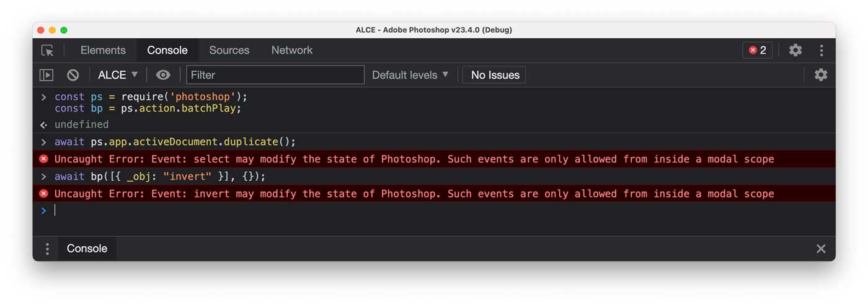The height and width of the screenshot is (304, 868).
Task: Activate the inspect element picker icon
Action: coord(47,51)
